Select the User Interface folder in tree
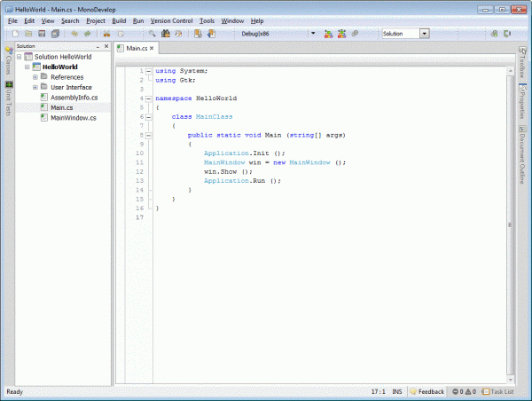 [x=71, y=87]
